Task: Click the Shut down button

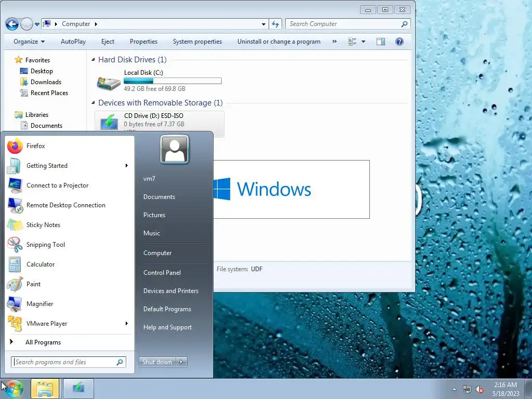Action: 157,362
